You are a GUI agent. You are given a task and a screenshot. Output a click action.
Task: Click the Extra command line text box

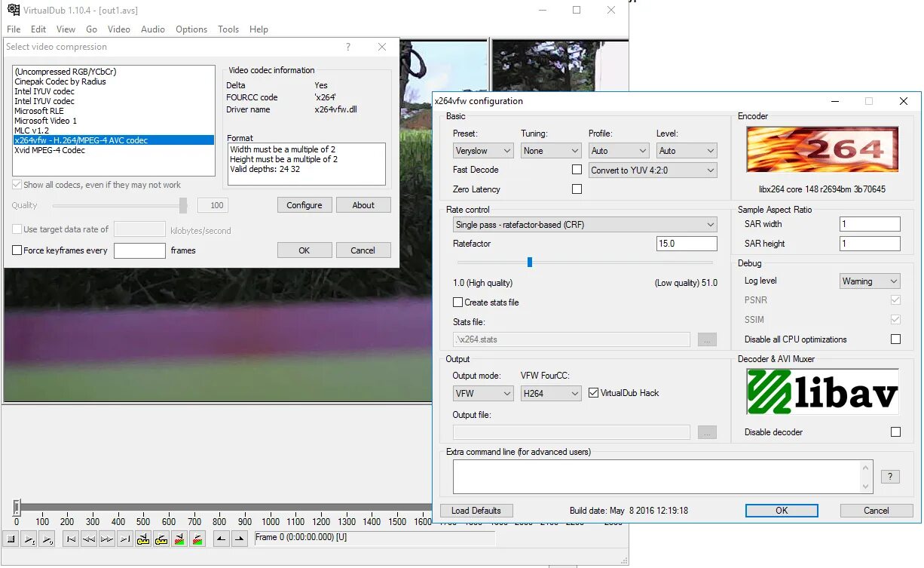click(662, 477)
